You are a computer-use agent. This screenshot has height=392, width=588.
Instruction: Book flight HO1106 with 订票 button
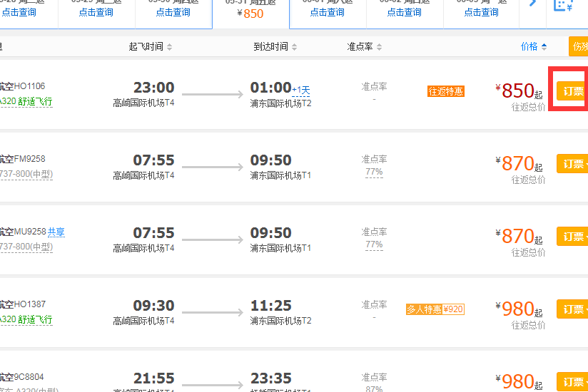(572, 91)
